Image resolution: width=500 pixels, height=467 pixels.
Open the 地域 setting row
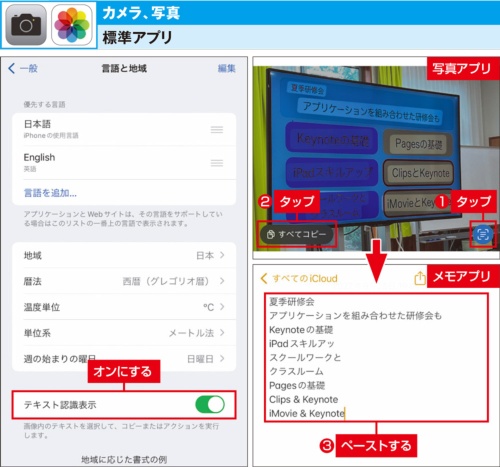pyautogui.click(x=124, y=255)
